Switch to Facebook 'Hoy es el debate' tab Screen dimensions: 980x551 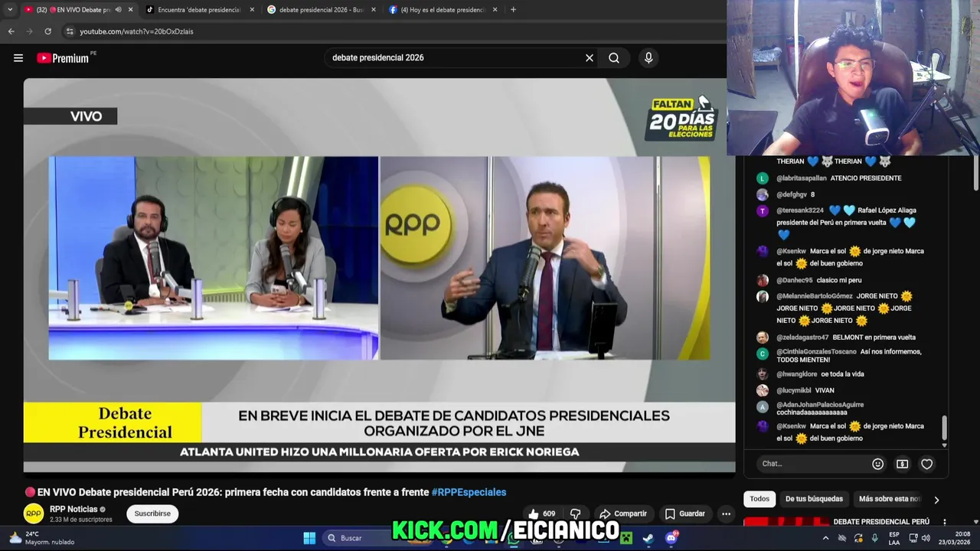tap(443, 10)
